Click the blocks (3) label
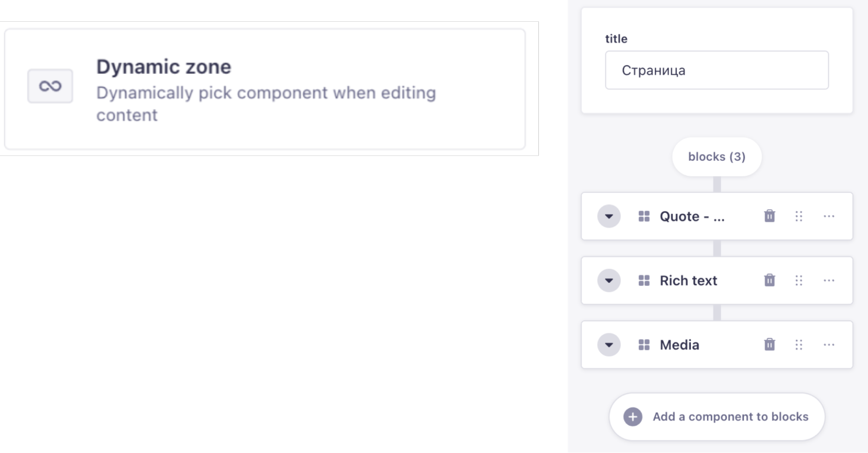 pos(716,157)
